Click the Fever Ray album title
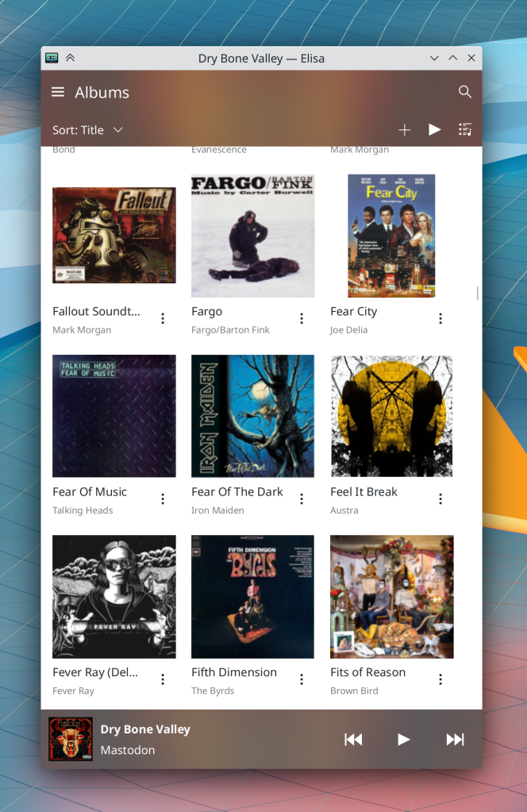Viewport: 527px width, 812px height. click(95, 672)
